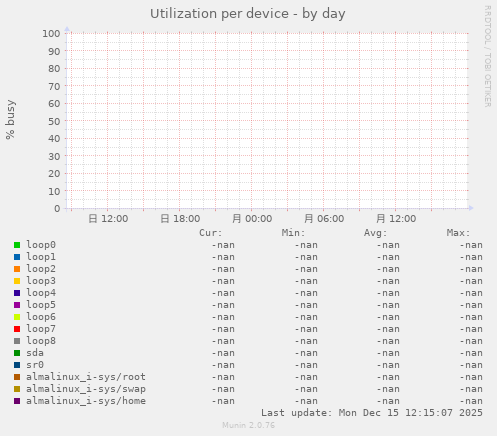Image resolution: width=497 pixels, height=436 pixels.
Task: Click the almalinux_i-sys/root brown swatch
Action: [17, 377]
